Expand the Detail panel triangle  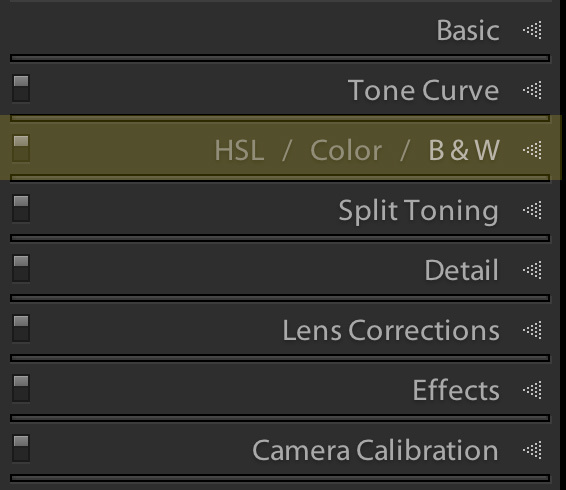pos(532,270)
